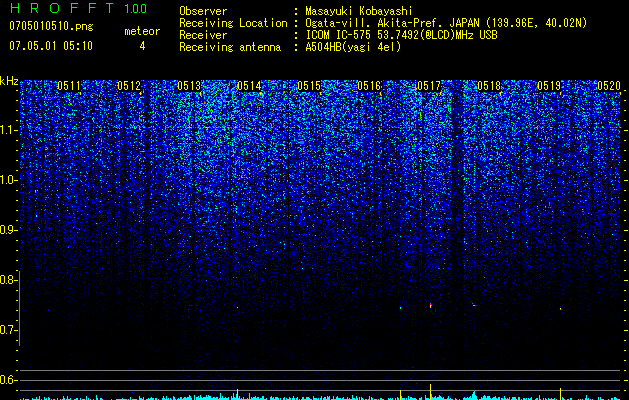Click the 0512 time marker

(129, 86)
